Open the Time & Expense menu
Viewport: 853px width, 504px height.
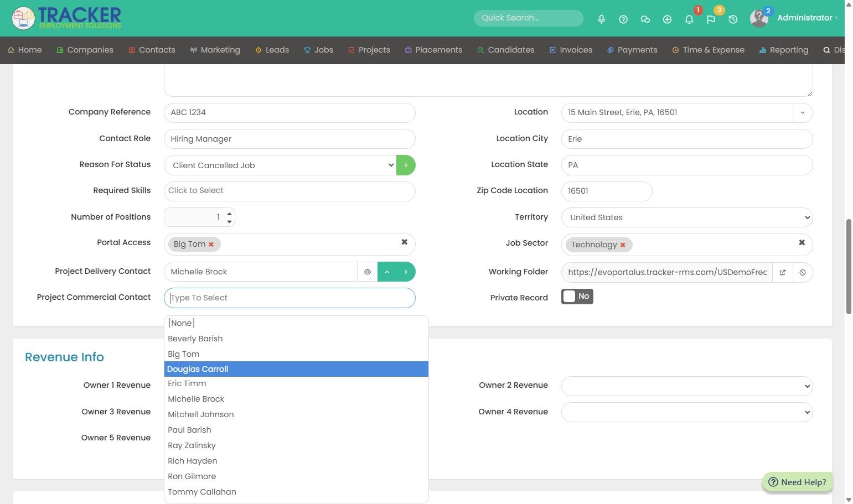708,50
